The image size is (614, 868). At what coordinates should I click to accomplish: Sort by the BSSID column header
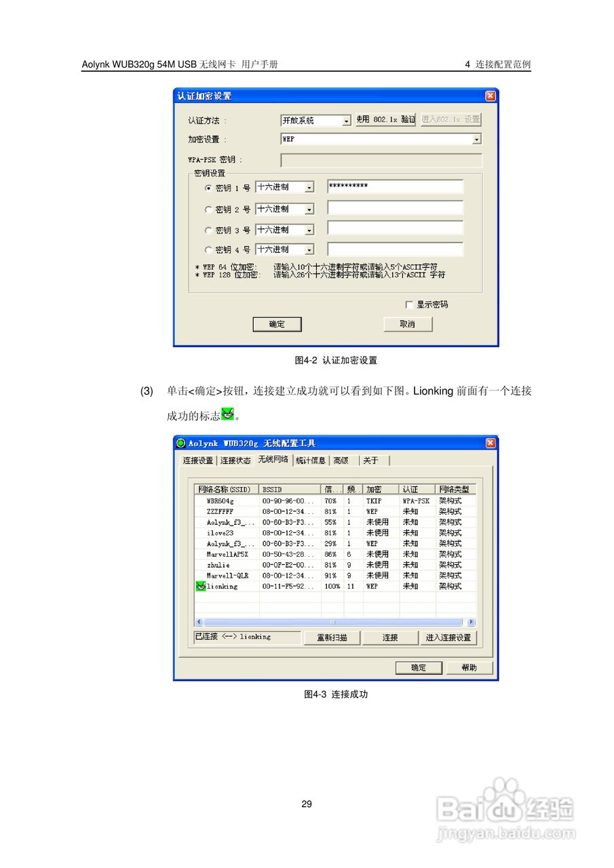click(x=290, y=489)
